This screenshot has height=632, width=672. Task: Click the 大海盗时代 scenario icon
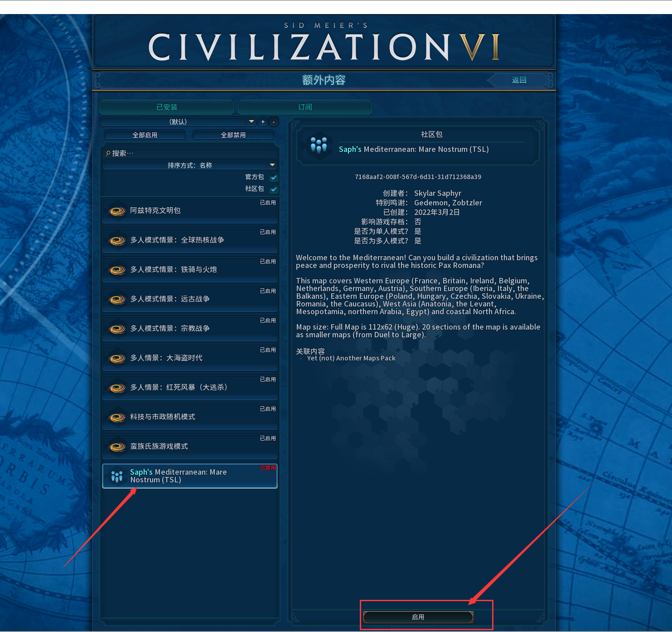point(117,358)
